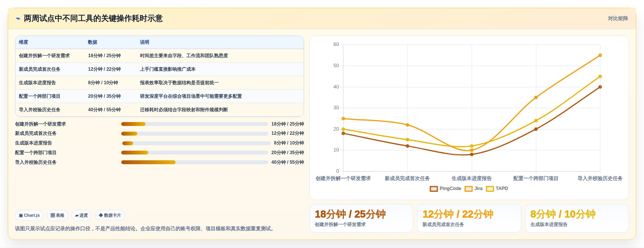Click the footer disclaimer text
This screenshot has height=248, width=644.
click(x=145, y=229)
